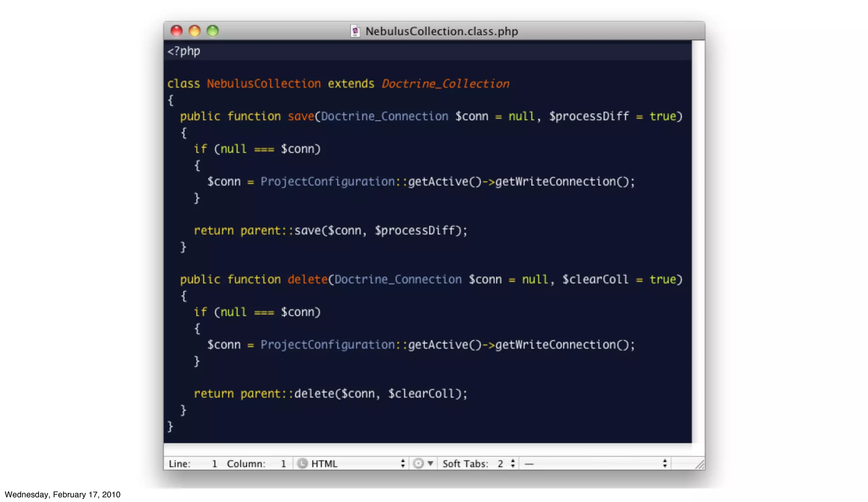Click the PHP document icon in title bar
This screenshot has width=868, height=502.
[355, 31]
